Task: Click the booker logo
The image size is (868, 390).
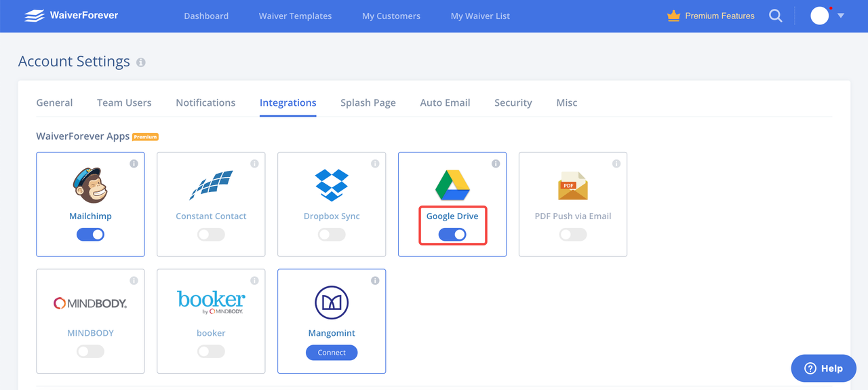Action: click(x=211, y=303)
